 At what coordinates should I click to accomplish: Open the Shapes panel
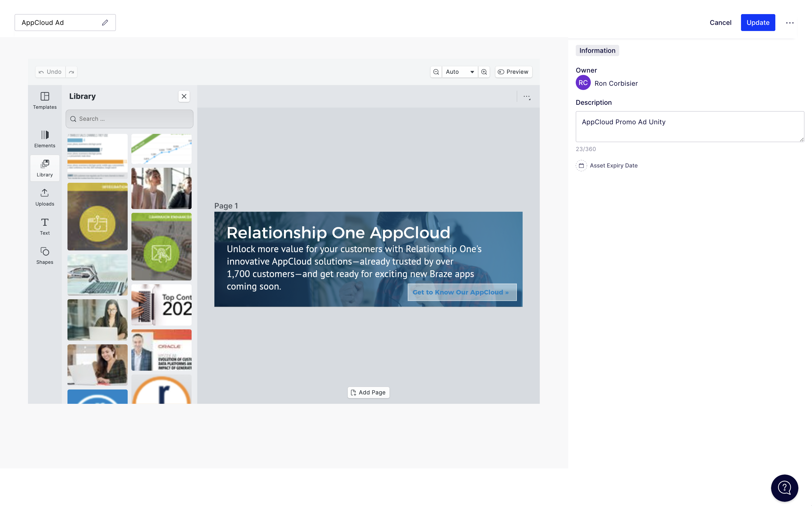tap(44, 255)
